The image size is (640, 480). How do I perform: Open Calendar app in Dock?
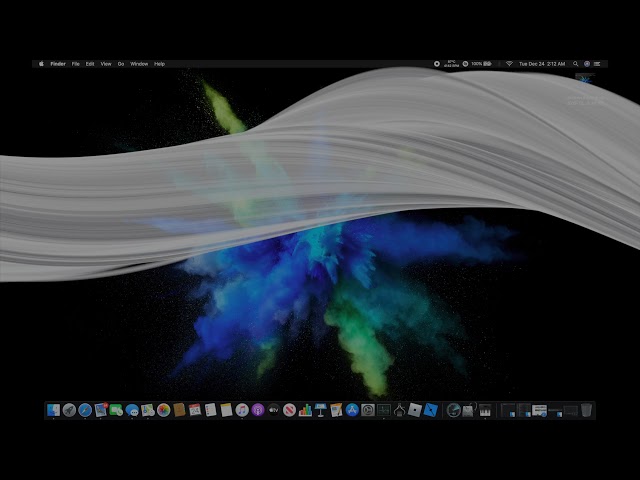[195, 410]
